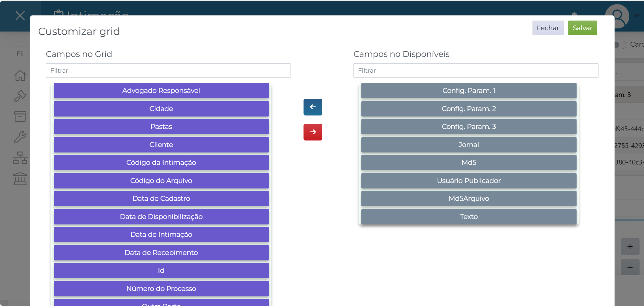
Task: Select the Md5 field
Action: (x=469, y=163)
